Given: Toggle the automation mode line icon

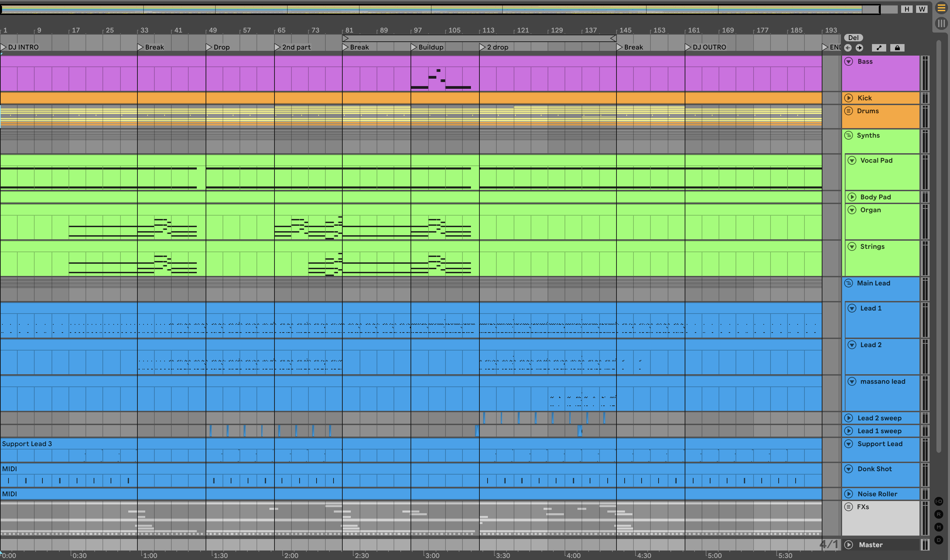Looking at the screenshot, I should [x=879, y=48].
